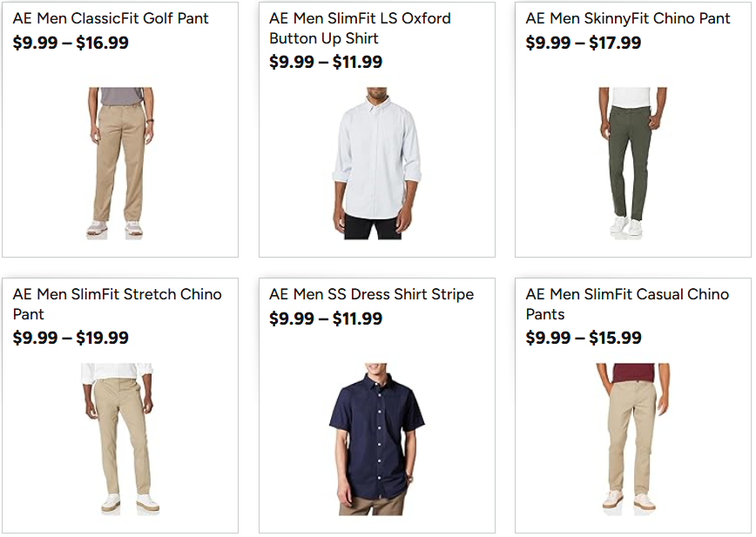Viewport: 756px width, 537px height.
Task: Click the green SkinnyFit Chino Pant photo
Action: click(633, 161)
